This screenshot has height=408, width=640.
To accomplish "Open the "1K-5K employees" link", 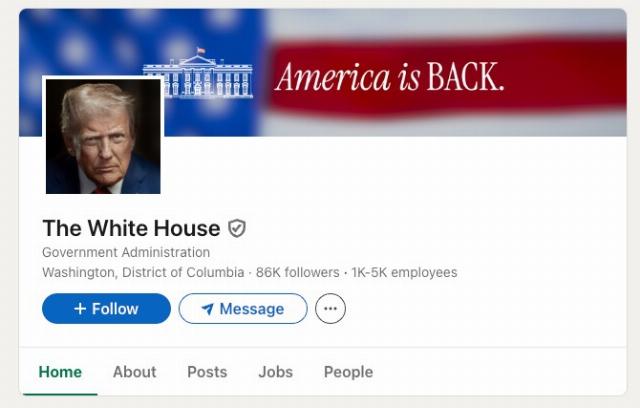I will [x=404, y=272].
